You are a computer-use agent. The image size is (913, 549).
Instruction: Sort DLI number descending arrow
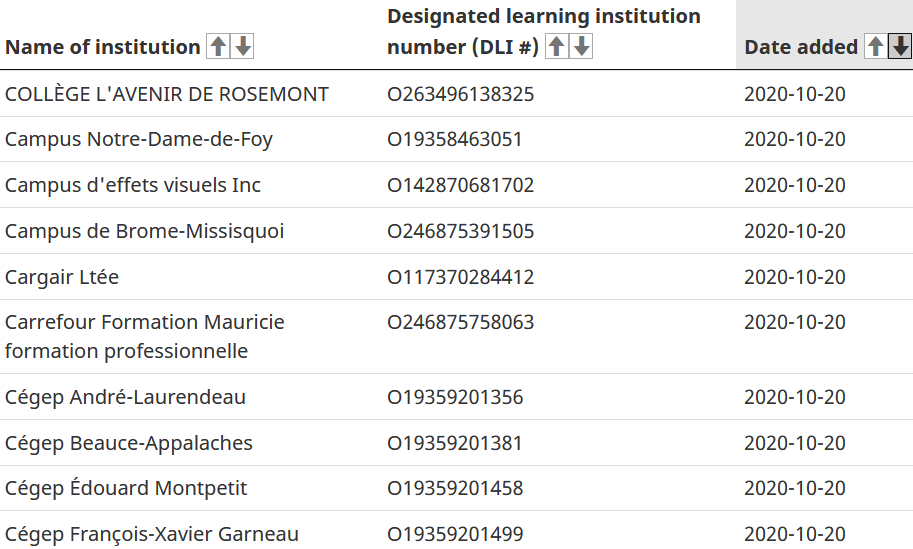pos(581,46)
